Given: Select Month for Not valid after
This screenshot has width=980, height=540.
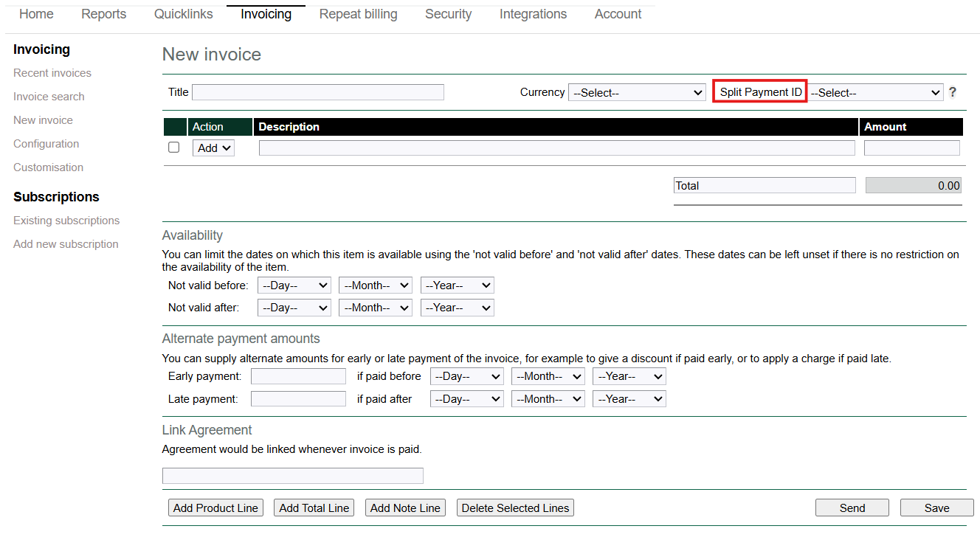Looking at the screenshot, I should (376, 308).
